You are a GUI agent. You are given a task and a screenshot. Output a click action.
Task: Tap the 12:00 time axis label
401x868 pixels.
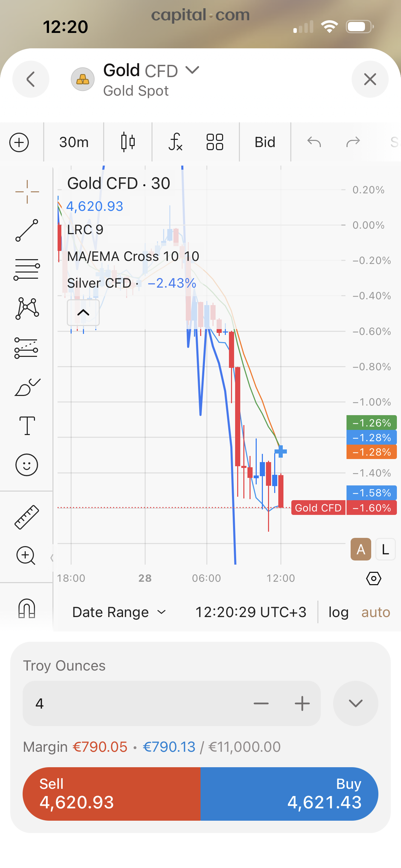(281, 578)
